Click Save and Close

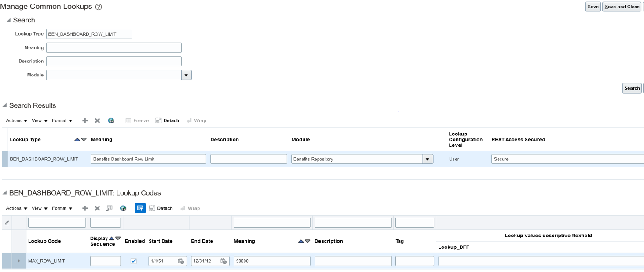[x=622, y=7]
